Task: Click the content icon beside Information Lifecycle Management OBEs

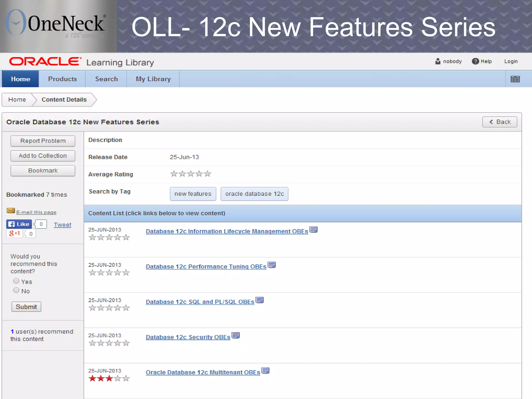Action: (314, 230)
